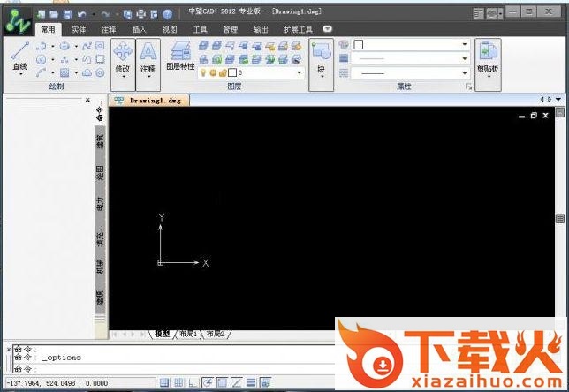This screenshot has width=569, height=392.
Task: Click document tab list down arrow
Action: tap(558, 99)
